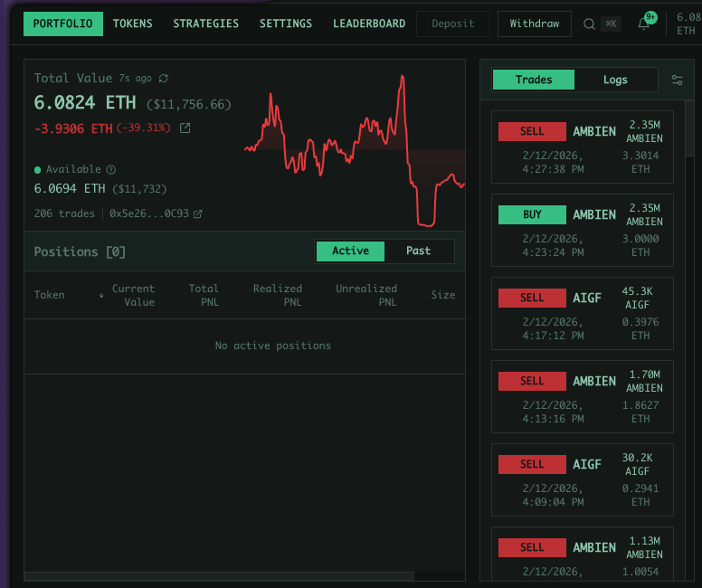Open wallet address 0x5e26...0C93 link

(x=149, y=213)
